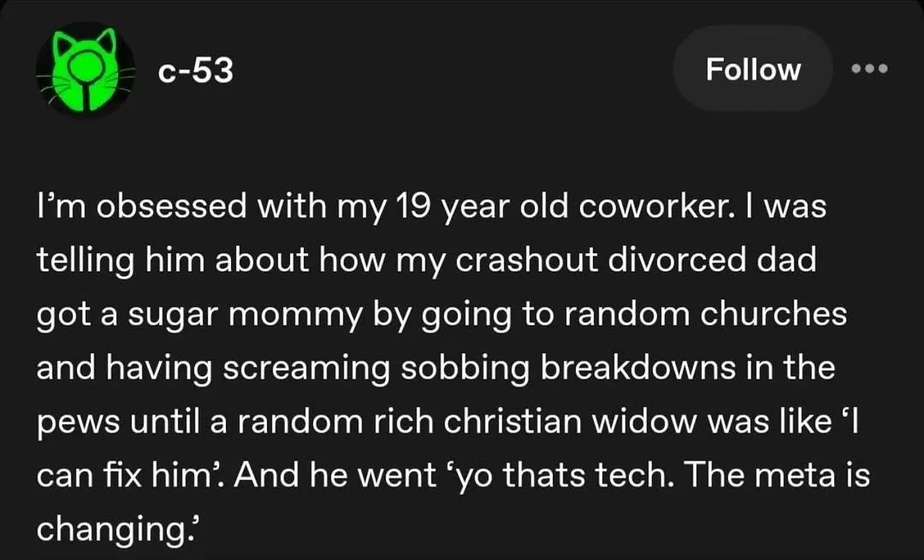Click the green cat avatar icon
Image resolution: width=924 pixels, height=560 pixels.
86,72
